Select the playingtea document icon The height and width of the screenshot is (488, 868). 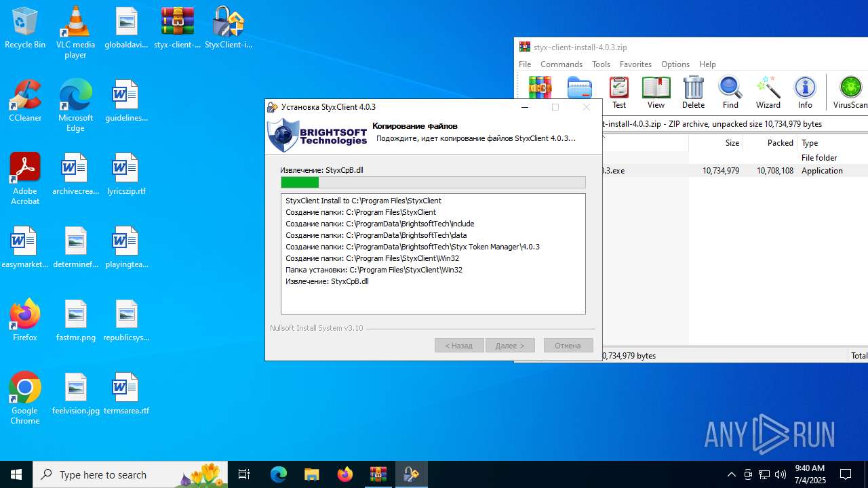click(126, 247)
